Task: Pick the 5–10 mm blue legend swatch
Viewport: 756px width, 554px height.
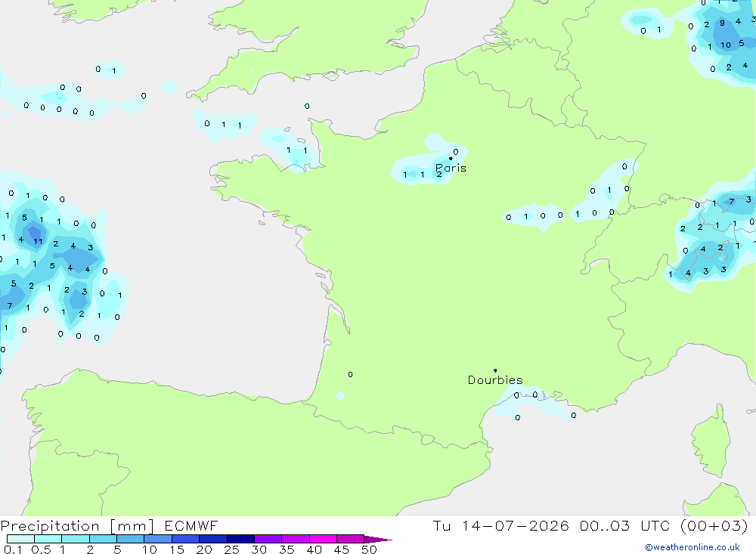Action: [130, 539]
